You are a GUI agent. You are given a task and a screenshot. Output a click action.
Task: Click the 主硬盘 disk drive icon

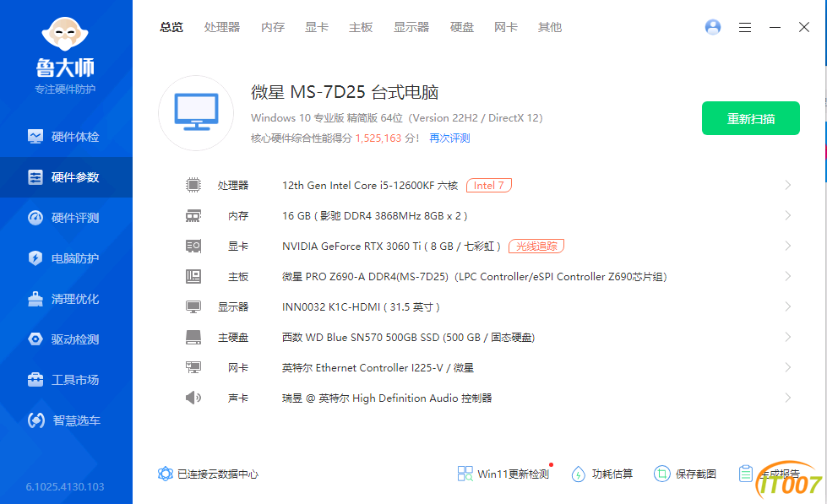point(193,338)
